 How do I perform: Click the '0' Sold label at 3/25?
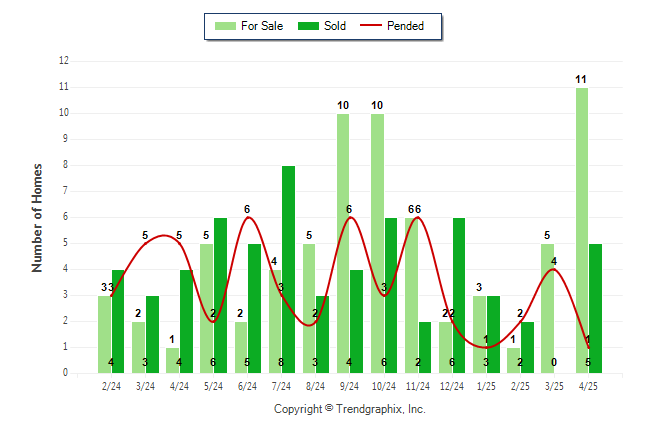[x=554, y=362]
